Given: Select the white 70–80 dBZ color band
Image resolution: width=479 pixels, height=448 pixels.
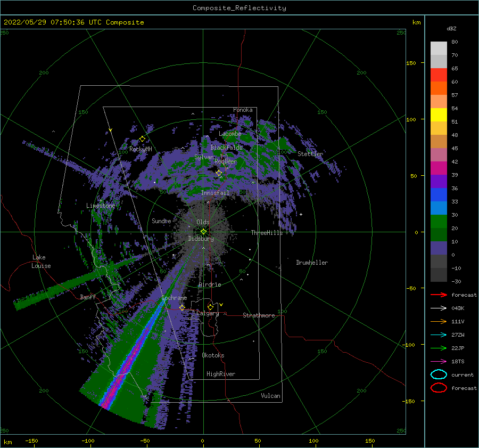Looking at the screenshot, I should [439, 48].
